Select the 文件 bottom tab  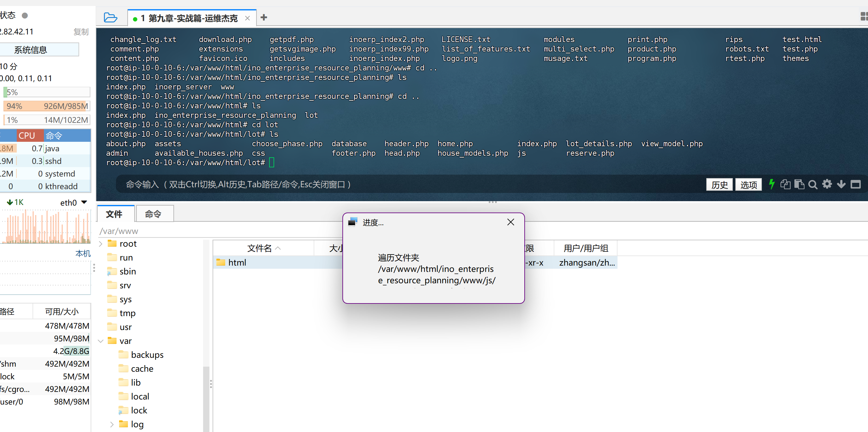pos(114,214)
